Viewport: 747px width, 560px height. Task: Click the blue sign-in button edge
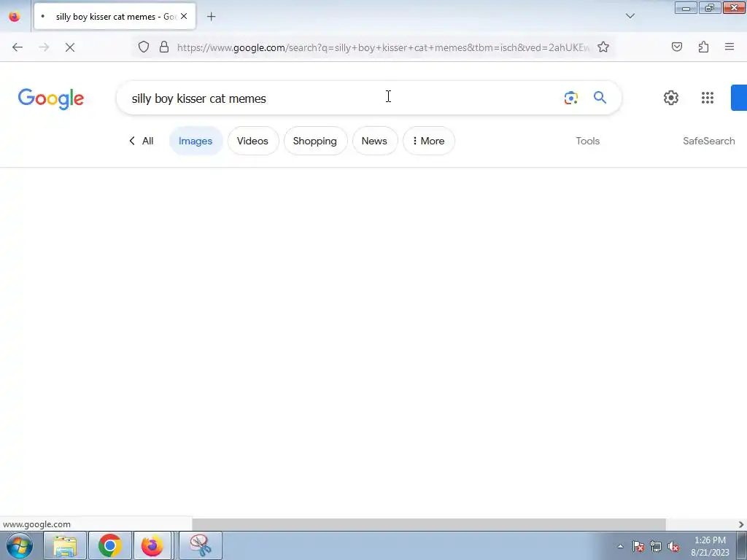click(x=739, y=98)
